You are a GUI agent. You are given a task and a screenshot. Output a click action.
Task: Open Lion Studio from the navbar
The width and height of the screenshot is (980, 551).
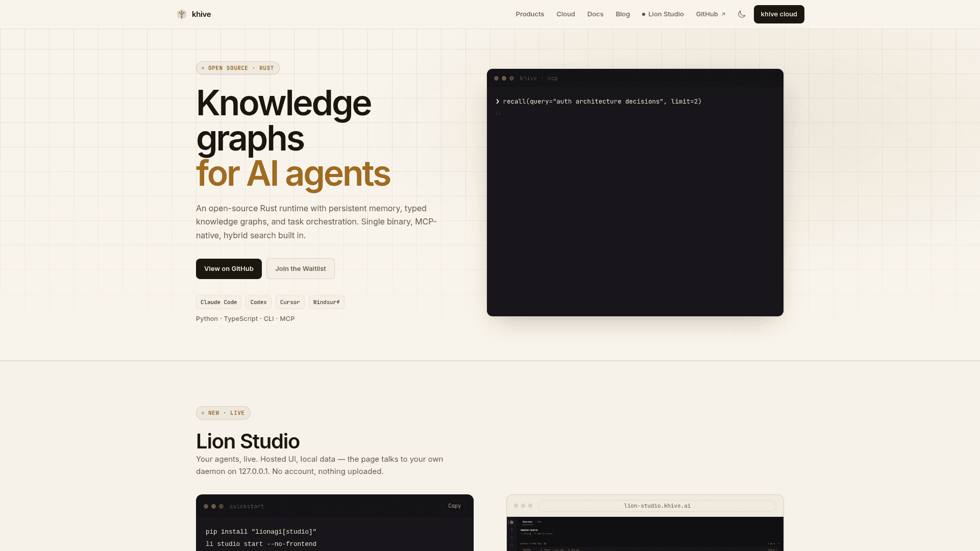[663, 14]
